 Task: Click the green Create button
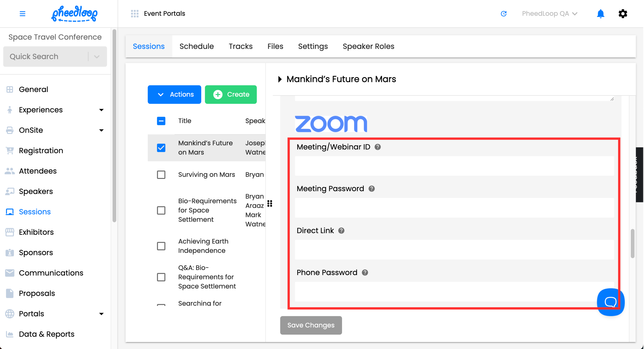(x=230, y=95)
